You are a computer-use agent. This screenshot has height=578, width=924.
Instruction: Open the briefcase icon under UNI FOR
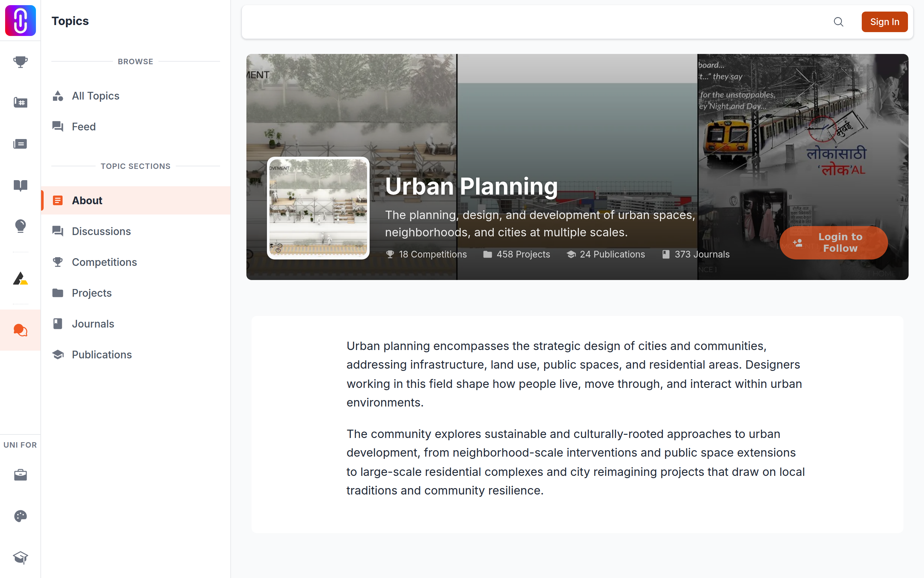(x=20, y=475)
